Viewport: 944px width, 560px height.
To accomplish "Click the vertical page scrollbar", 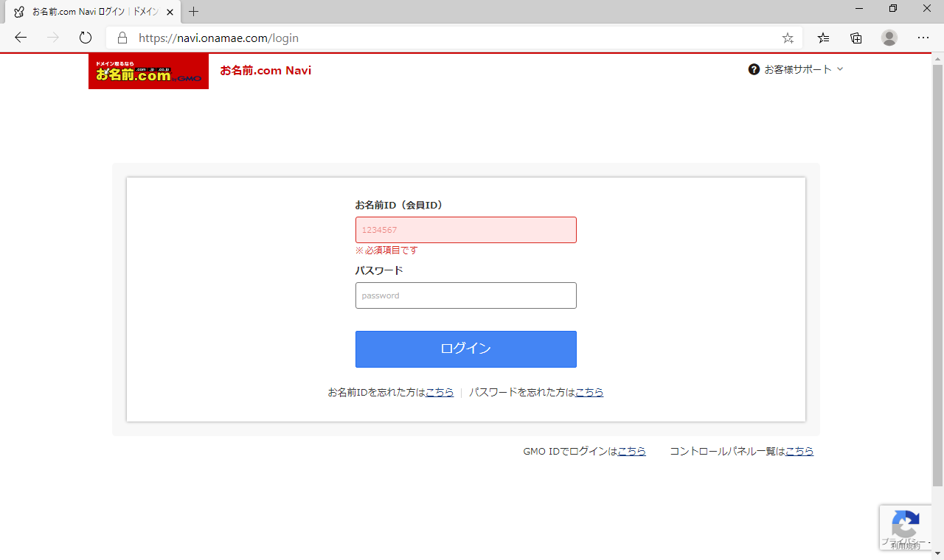I will point(937,276).
